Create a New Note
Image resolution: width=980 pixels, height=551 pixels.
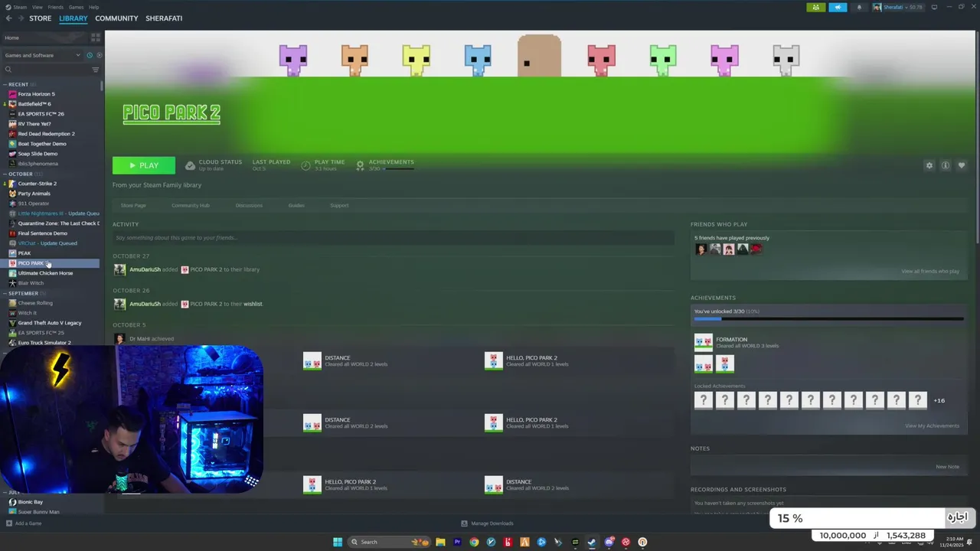(947, 466)
